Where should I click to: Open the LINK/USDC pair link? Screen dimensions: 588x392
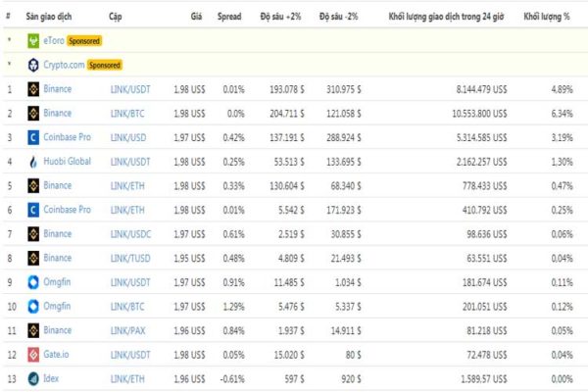coord(130,234)
